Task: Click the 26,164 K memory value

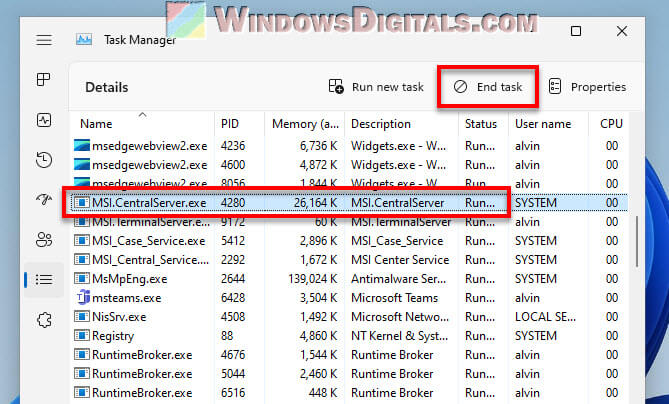Action: click(x=316, y=203)
